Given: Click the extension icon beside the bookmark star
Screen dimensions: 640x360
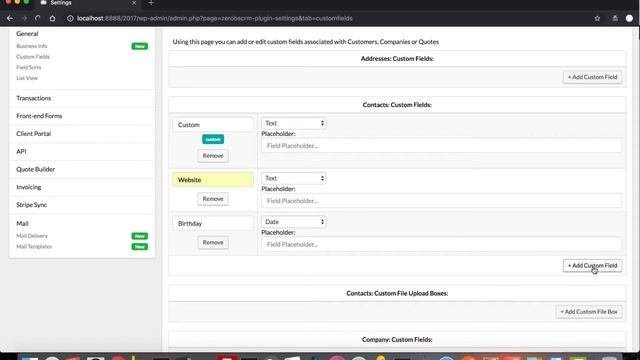Looking at the screenshot, I should coord(615,18).
